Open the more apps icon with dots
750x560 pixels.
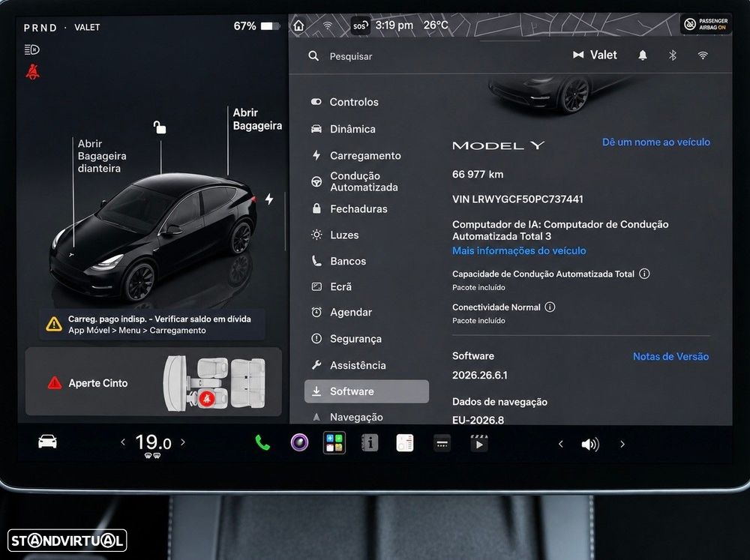tap(442, 444)
